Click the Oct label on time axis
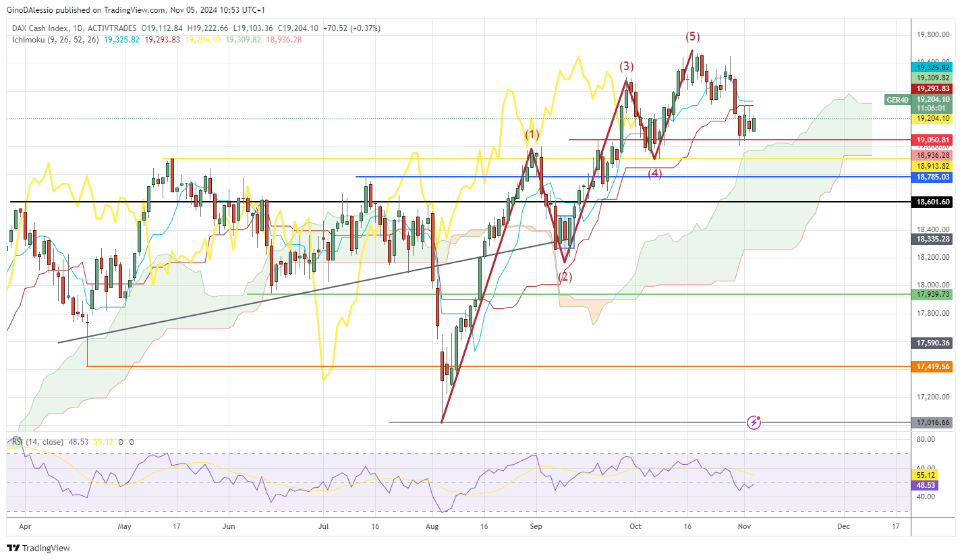This screenshot has height=560, width=962. [x=634, y=525]
